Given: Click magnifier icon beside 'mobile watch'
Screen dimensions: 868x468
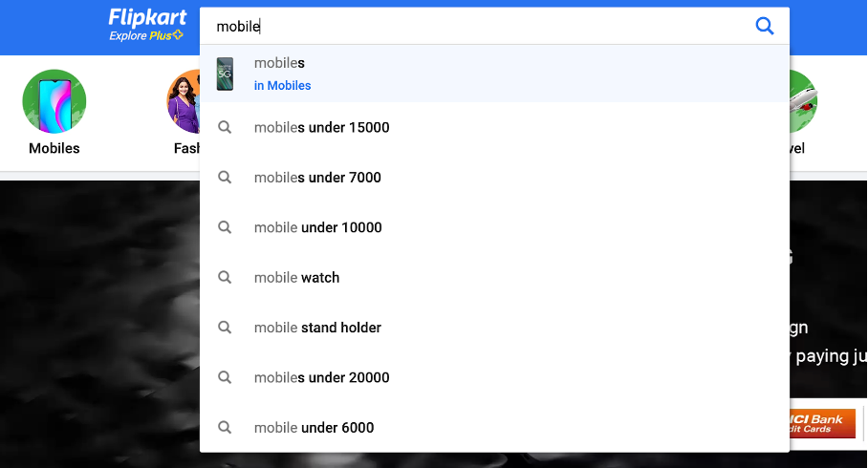Looking at the screenshot, I should [225, 277].
